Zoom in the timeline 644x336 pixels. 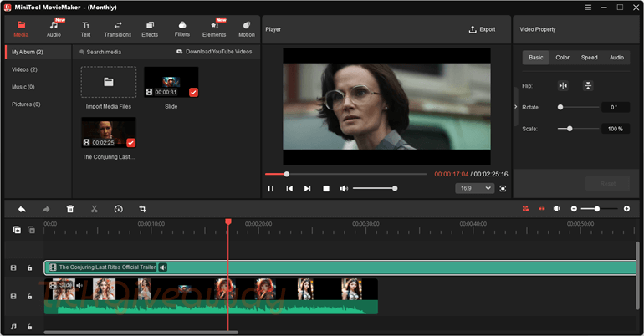[x=626, y=209]
